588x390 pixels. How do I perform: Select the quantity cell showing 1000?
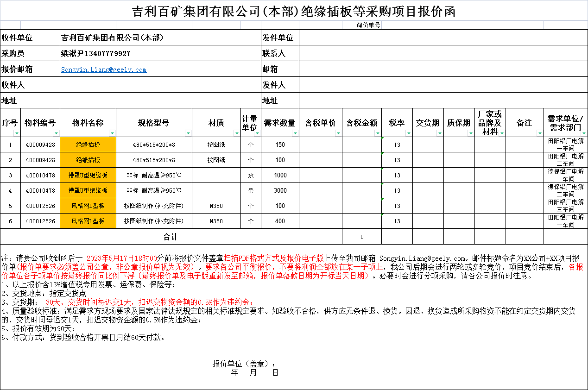[x=280, y=175]
